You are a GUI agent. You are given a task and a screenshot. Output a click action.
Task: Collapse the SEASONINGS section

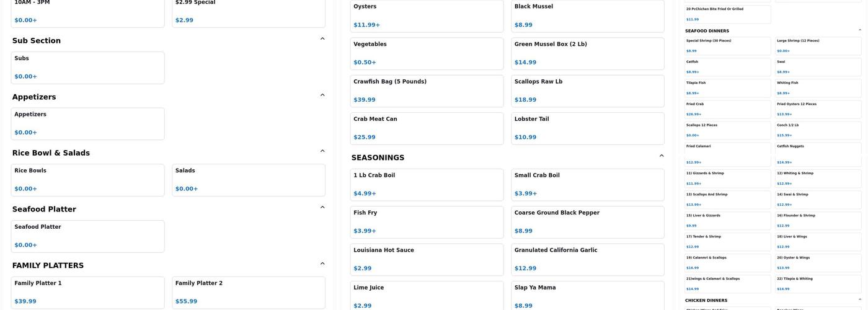coord(662,156)
